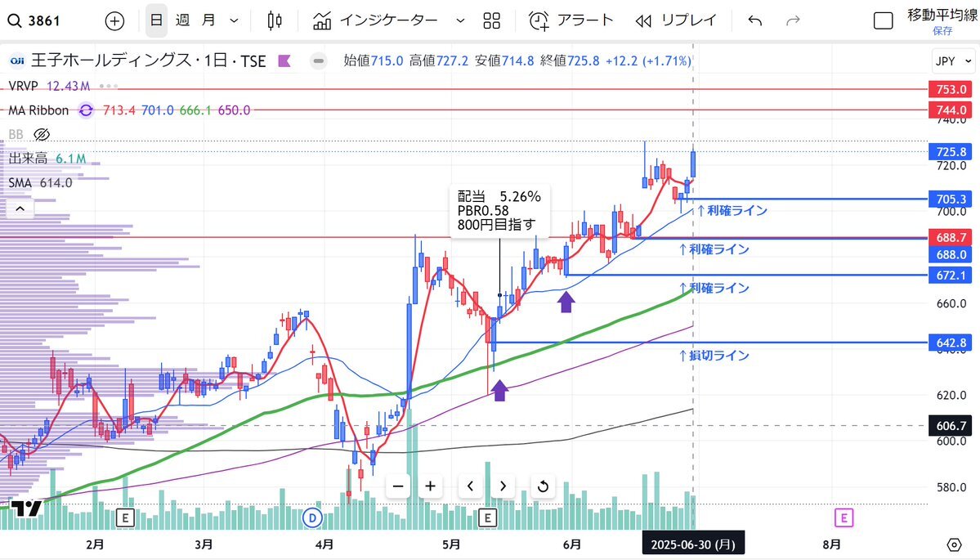
Task: Open the timeframe dropdown chevron
Action: 234,20
